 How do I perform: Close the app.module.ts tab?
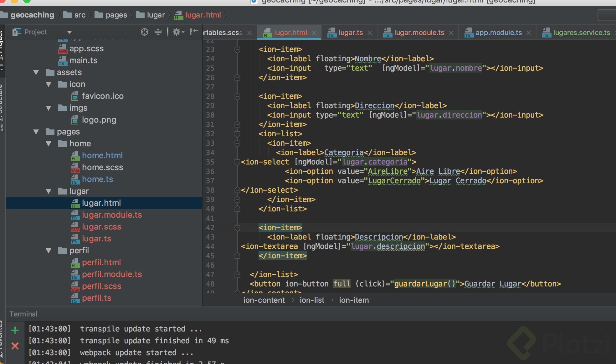[x=529, y=33]
